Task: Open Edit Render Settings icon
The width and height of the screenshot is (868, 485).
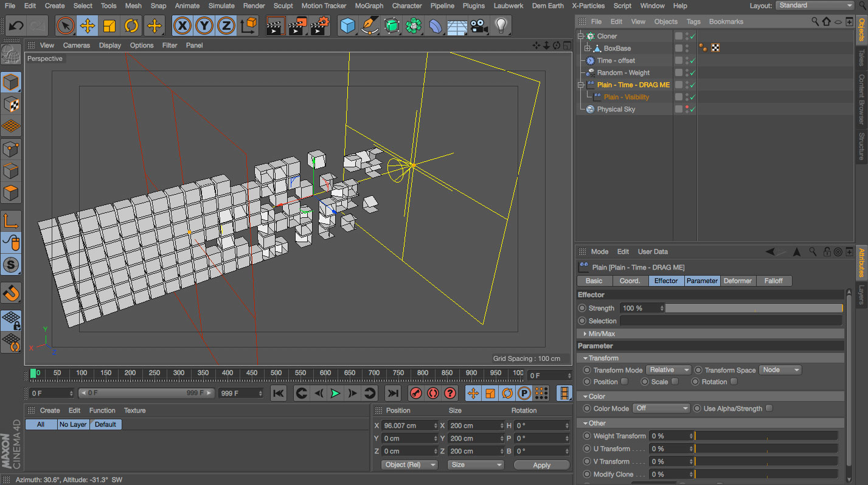Action: tap(320, 26)
